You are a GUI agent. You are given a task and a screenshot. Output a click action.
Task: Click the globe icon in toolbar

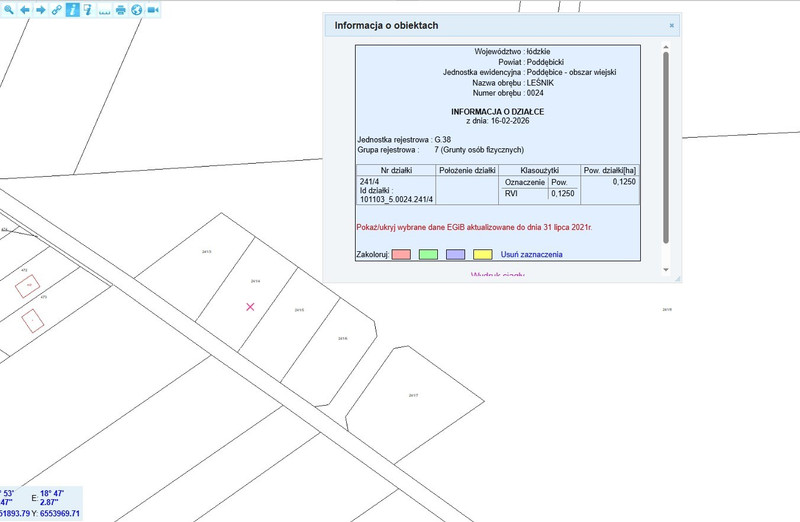(x=136, y=9)
